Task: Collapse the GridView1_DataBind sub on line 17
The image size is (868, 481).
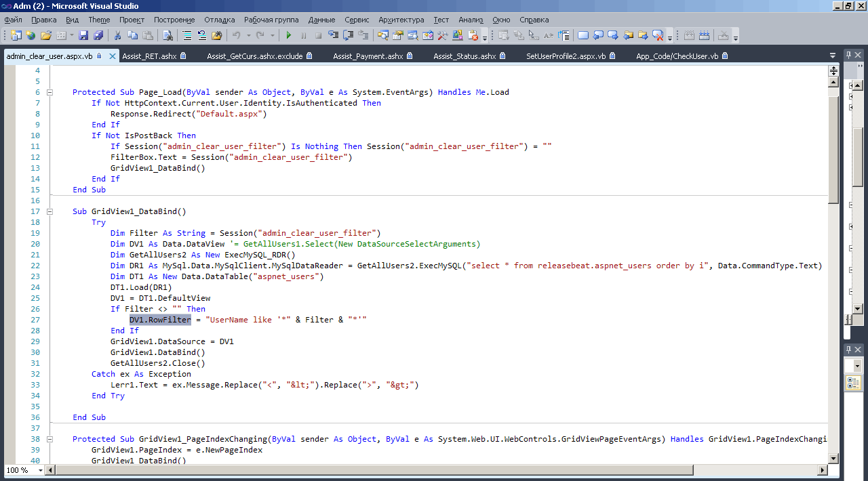Action: pyautogui.click(x=50, y=211)
